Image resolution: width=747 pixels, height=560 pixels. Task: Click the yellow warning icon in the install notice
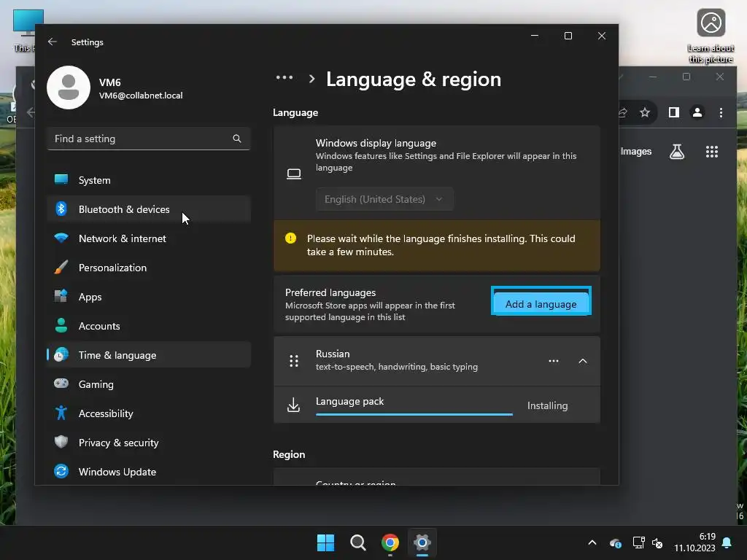tap(290, 238)
